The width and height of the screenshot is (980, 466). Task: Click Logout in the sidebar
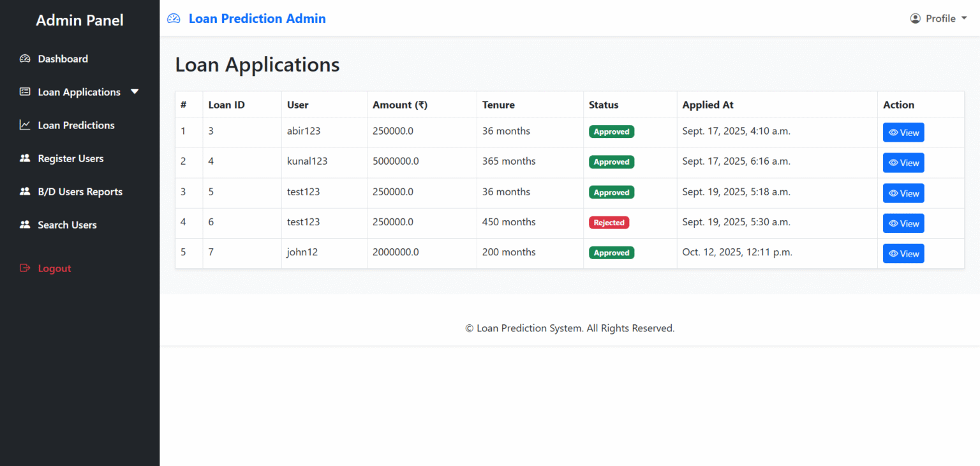(54, 267)
